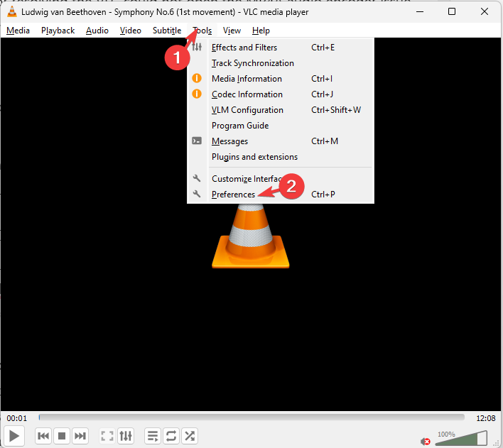
Task: Open Media Information
Action: (x=281, y=79)
